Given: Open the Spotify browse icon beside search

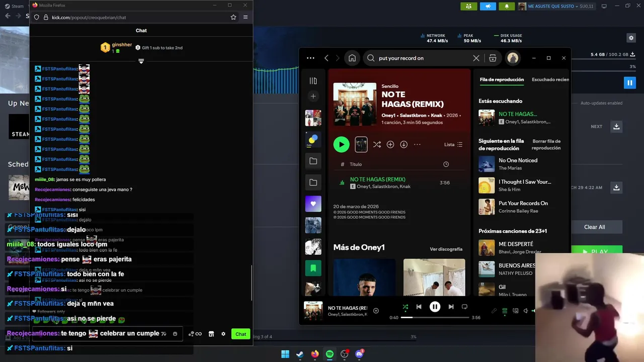Looking at the screenshot, I should [493, 58].
